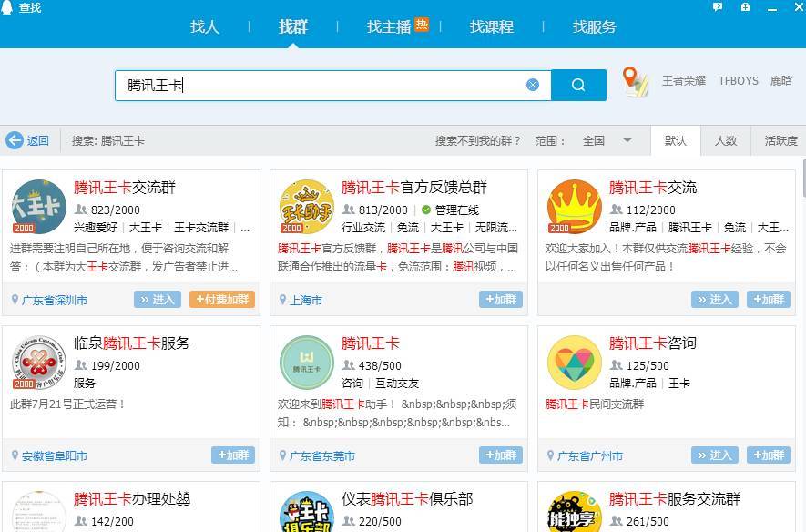This screenshot has width=806, height=532.
Task: Switch to the 找人 tab
Action: (205, 26)
